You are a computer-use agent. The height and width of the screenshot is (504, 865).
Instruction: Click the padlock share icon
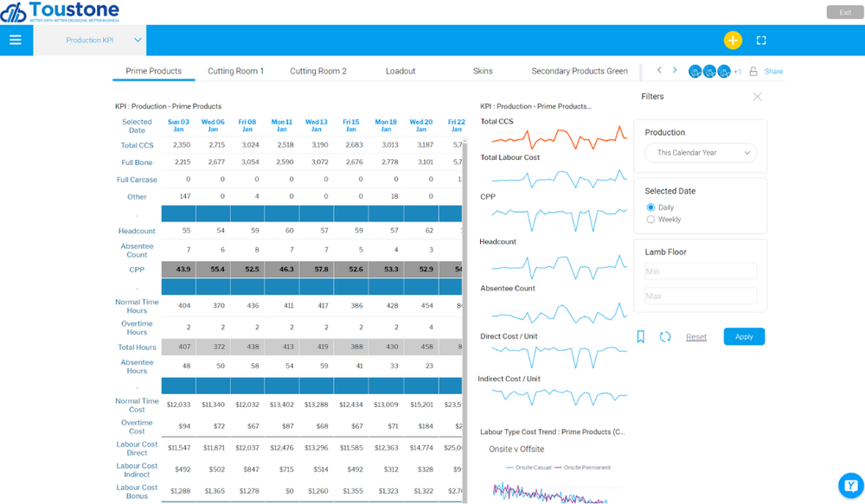[x=753, y=71]
